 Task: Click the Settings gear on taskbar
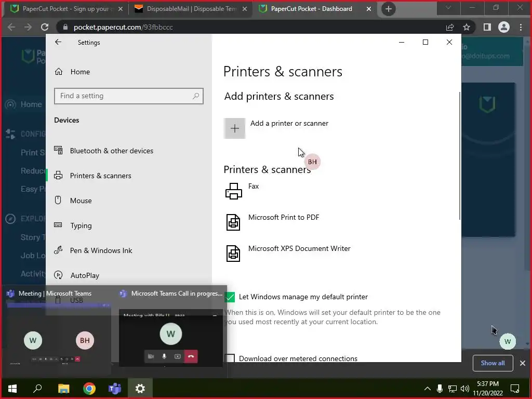(x=140, y=389)
